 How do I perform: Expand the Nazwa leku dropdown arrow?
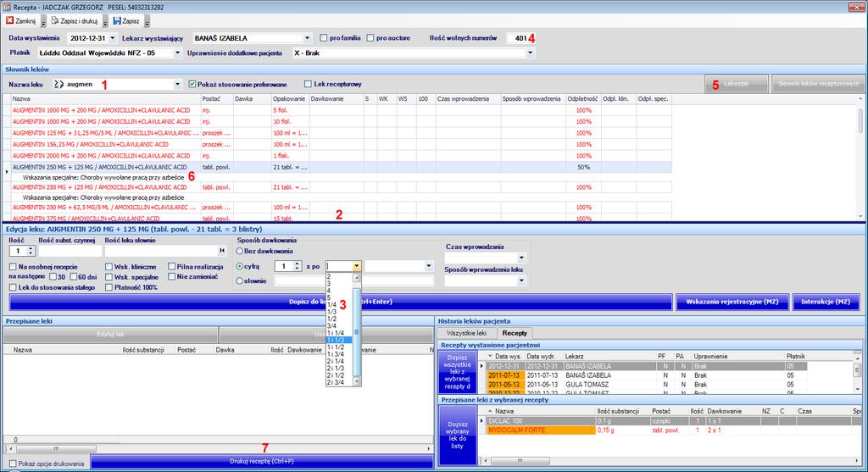(x=177, y=84)
